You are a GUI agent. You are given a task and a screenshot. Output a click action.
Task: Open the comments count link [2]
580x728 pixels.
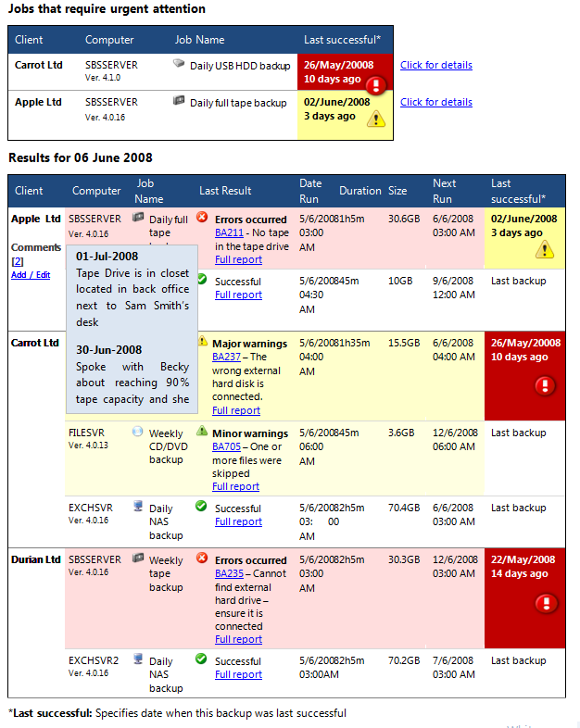click(x=18, y=261)
